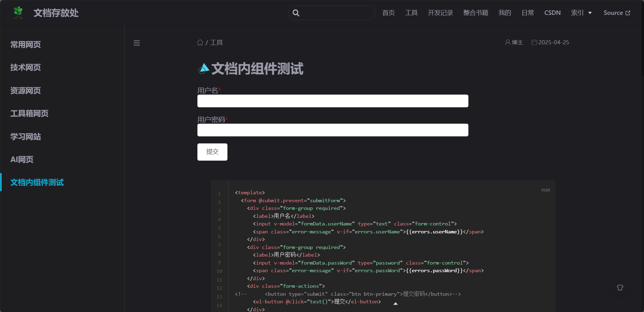Open the 整合书籍 navigation item
The width and height of the screenshot is (644, 312).
click(x=475, y=12)
